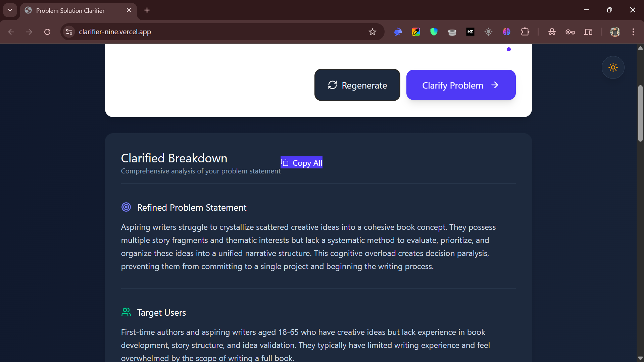
Task: Open the incognito-style spy icon in toolbar
Action: [552, 32]
